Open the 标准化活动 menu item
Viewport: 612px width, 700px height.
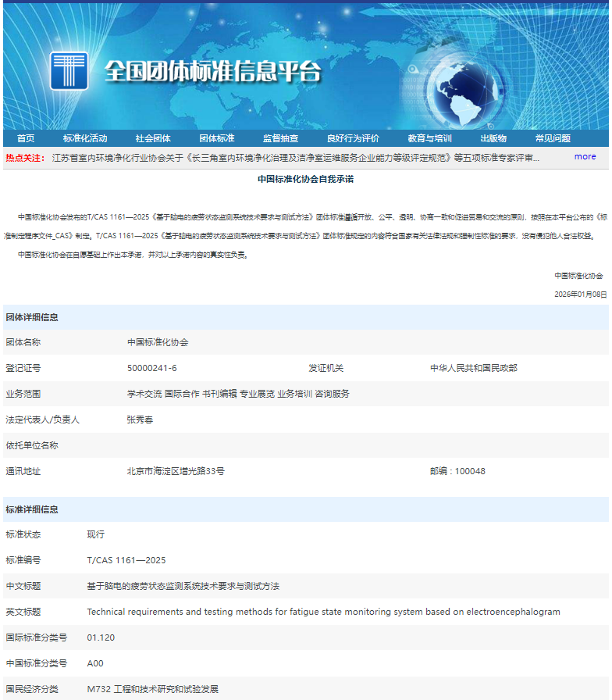point(85,138)
